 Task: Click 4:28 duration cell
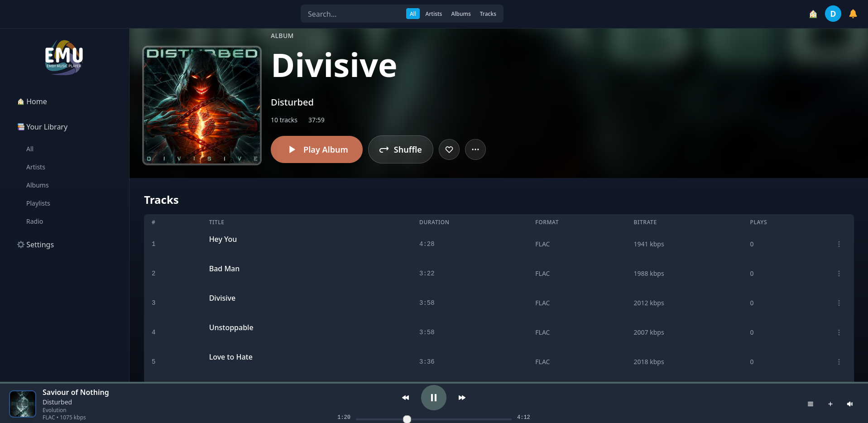pyautogui.click(x=427, y=244)
